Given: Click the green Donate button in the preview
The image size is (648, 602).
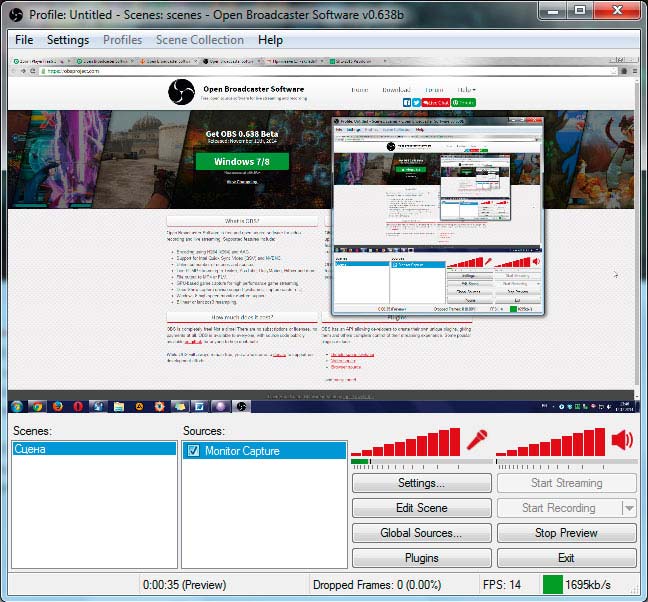Looking at the screenshot, I should pyautogui.click(x=463, y=102).
